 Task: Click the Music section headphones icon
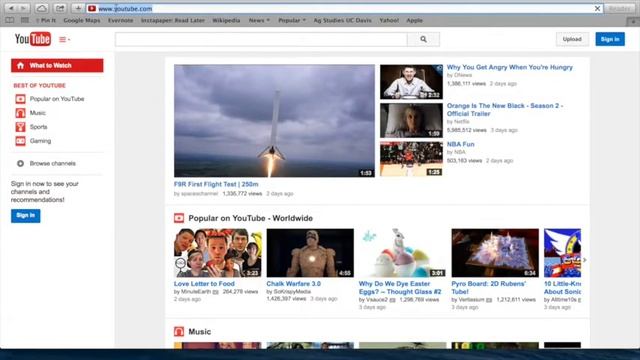[179, 331]
